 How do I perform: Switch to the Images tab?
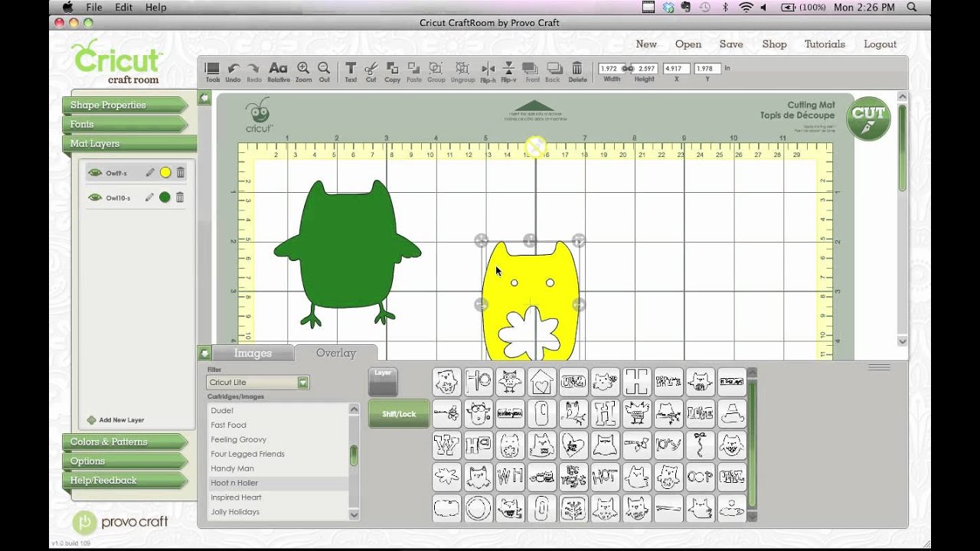pos(253,353)
